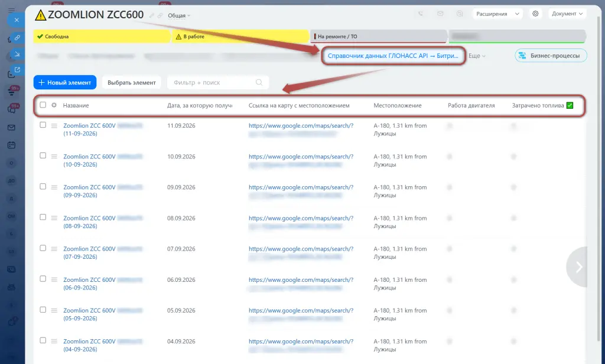Click the date cell 06.09.2026
605x364 pixels.
(181, 280)
